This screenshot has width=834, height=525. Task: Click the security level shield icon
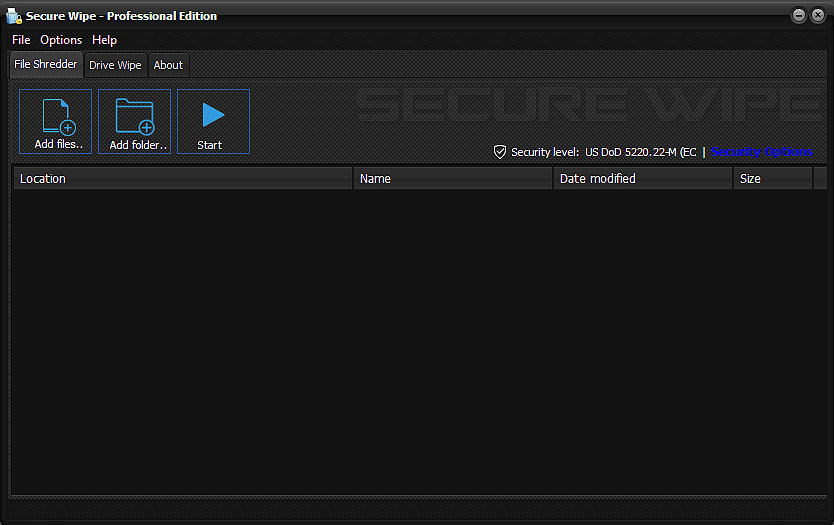click(499, 152)
